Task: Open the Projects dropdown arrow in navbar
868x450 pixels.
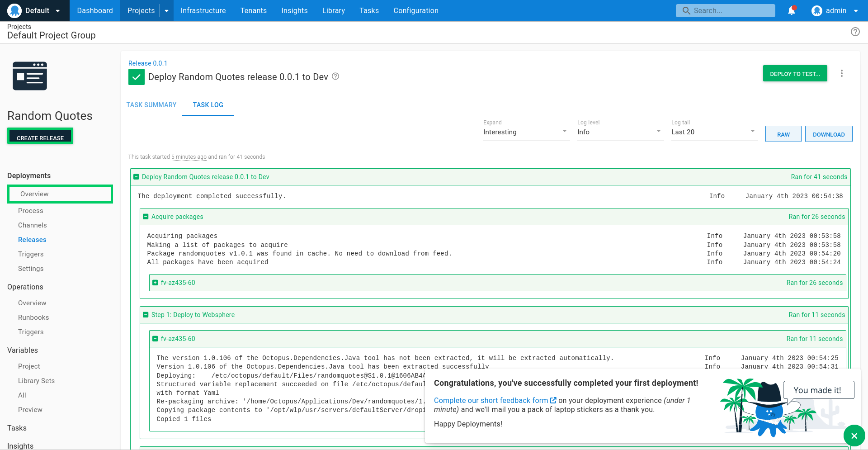Action: (x=166, y=11)
